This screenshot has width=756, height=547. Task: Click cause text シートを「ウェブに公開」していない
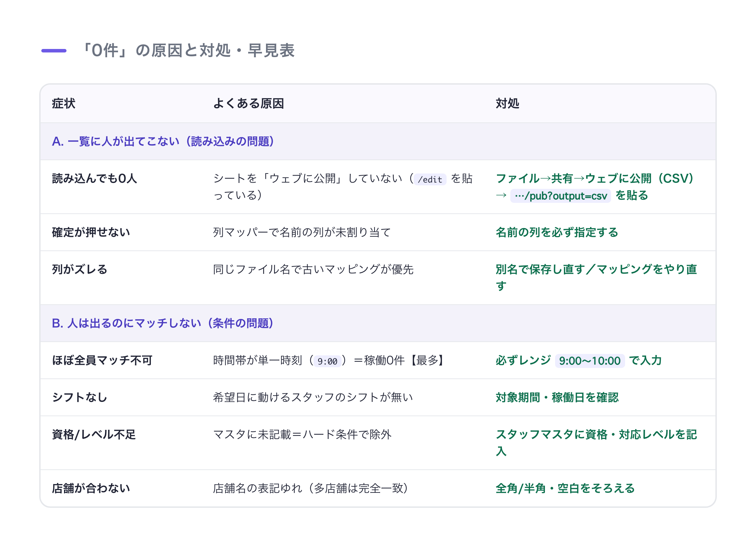(308, 179)
